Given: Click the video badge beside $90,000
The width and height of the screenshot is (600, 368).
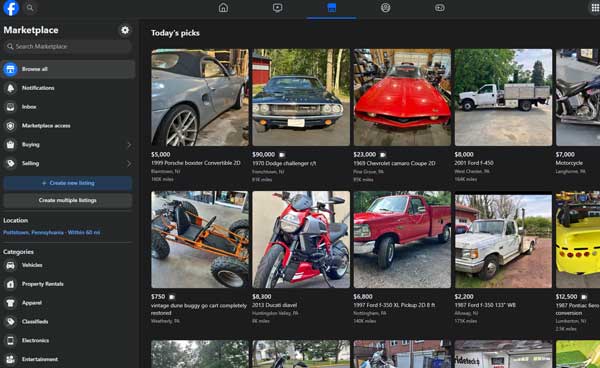Looking at the screenshot, I should (x=282, y=155).
